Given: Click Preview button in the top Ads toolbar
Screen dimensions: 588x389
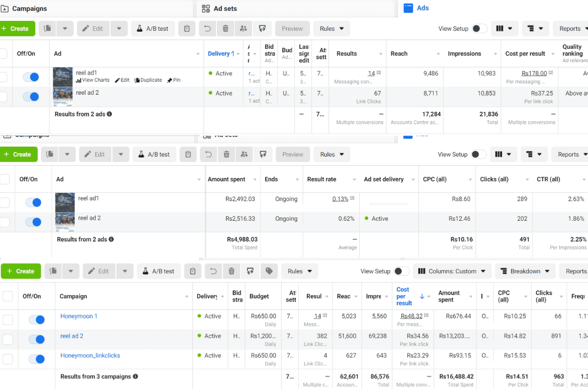Looking at the screenshot, I should click(x=292, y=28).
